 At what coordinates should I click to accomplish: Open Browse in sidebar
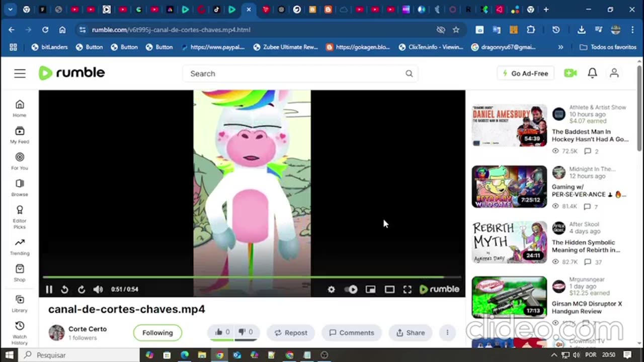20,188
